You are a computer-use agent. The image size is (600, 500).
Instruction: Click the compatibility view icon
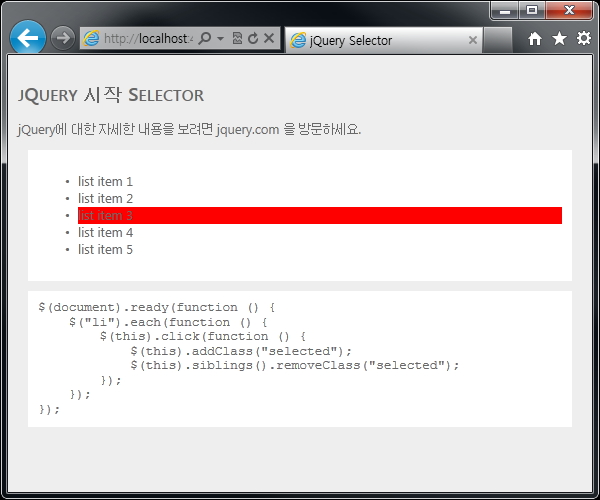pyautogui.click(x=237, y=38)
